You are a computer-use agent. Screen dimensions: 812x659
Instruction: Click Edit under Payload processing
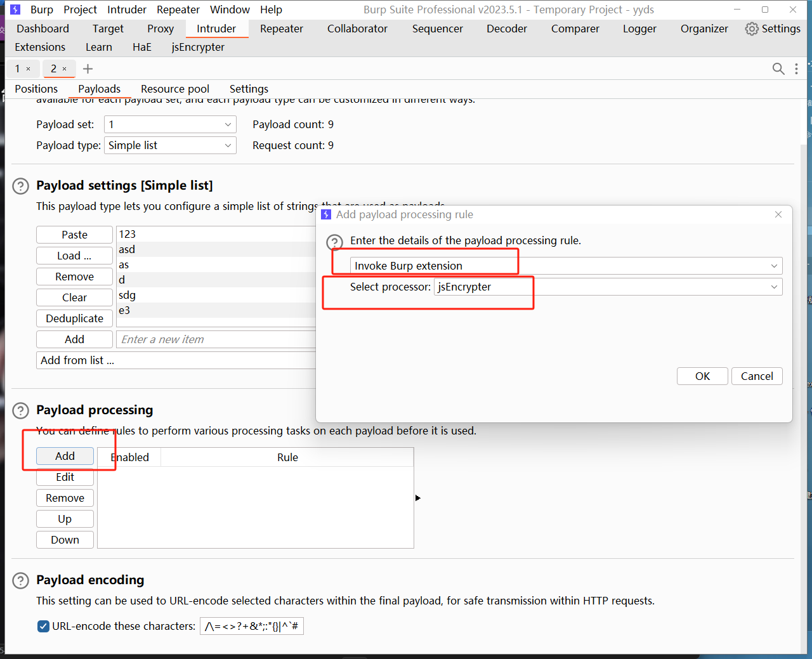65,477
